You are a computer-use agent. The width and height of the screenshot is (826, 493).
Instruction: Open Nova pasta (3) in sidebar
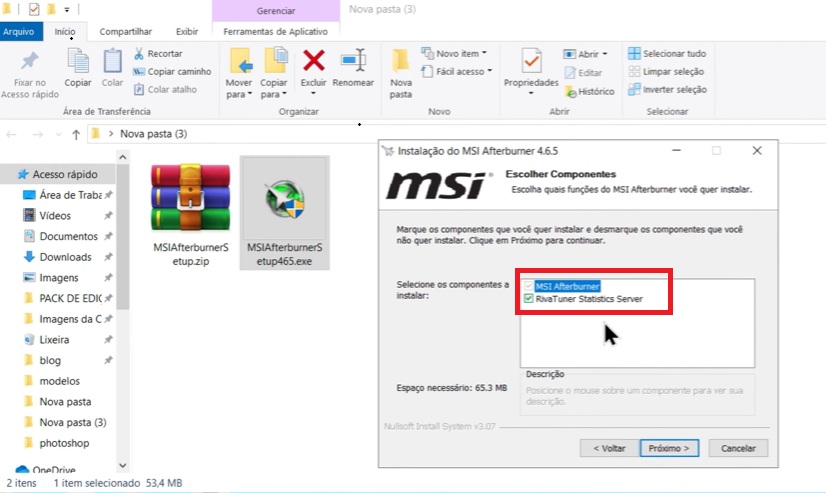pyautogui.click(x=73, y=422)
